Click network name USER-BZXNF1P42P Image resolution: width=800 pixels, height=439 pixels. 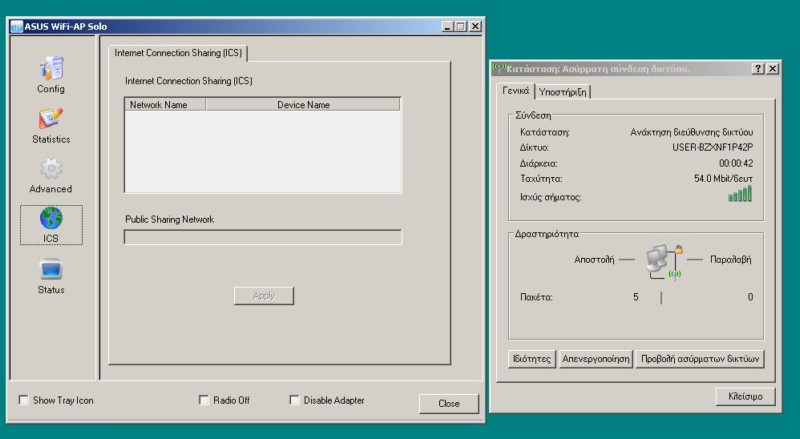(712, 148)
